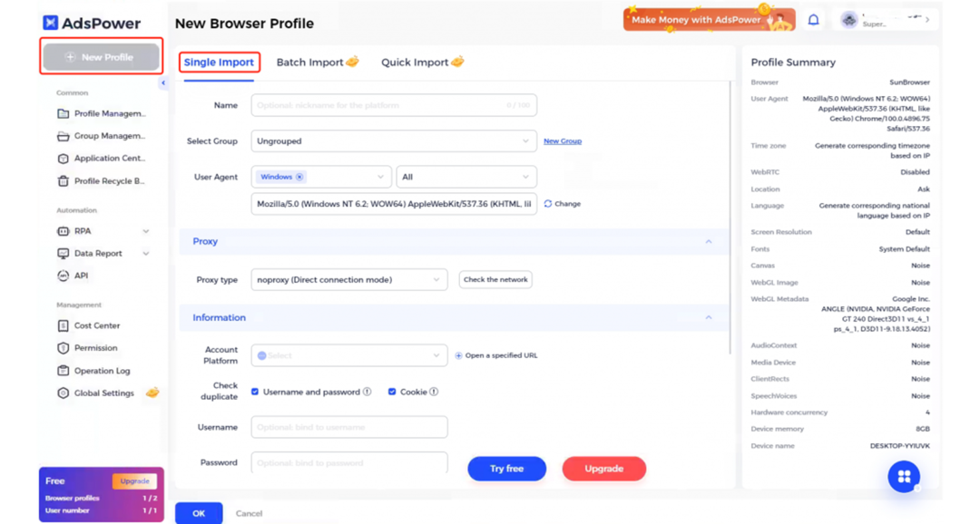Open the Proxy type dropdown

349,280
